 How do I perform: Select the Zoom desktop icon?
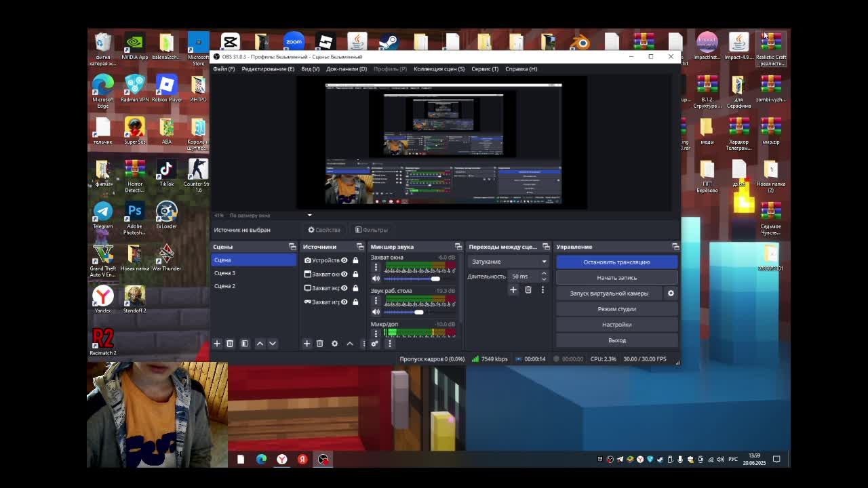click(x=294, y=41)
